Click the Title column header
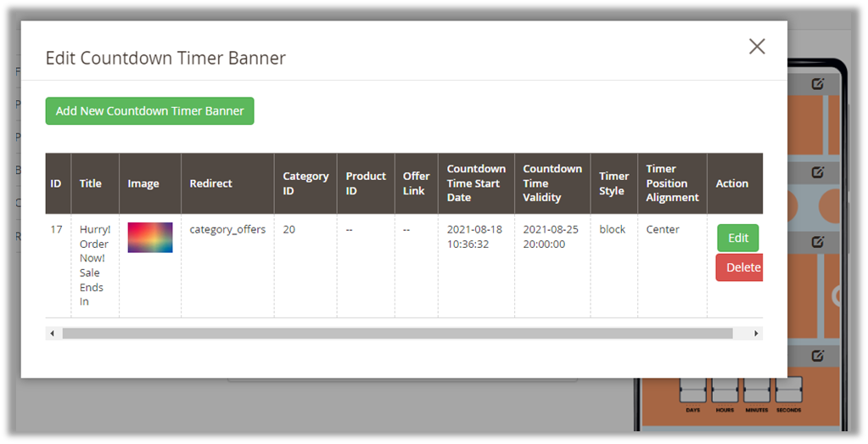 pos(91,183)
